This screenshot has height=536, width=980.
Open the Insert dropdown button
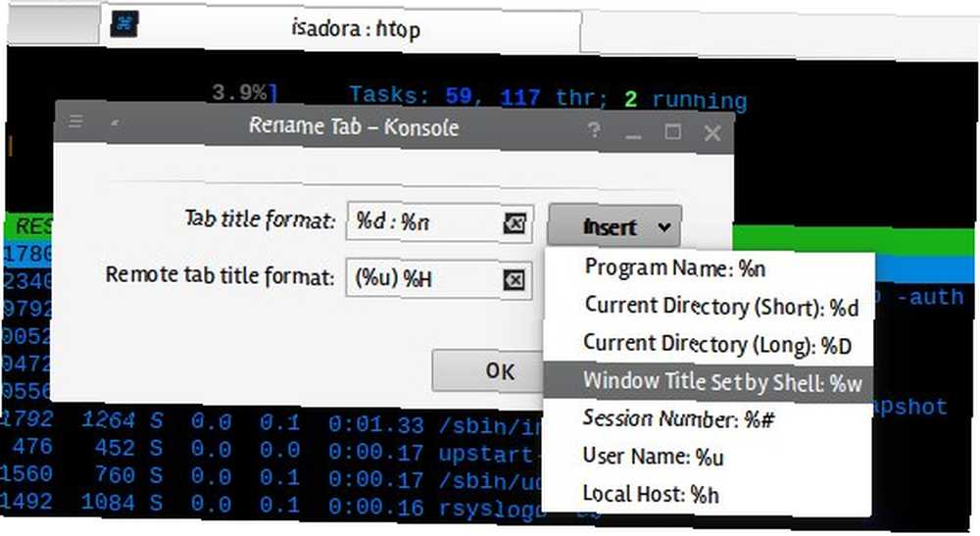(x=615, y=226)
